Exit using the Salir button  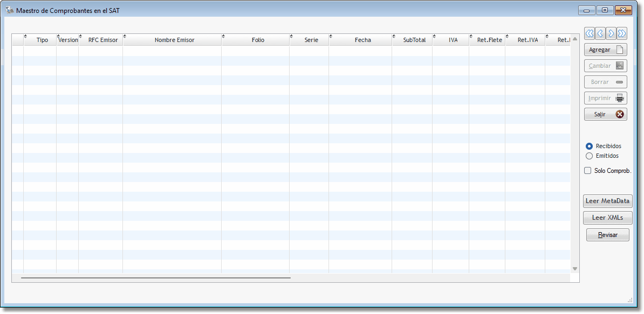click(x=605, y=114)
